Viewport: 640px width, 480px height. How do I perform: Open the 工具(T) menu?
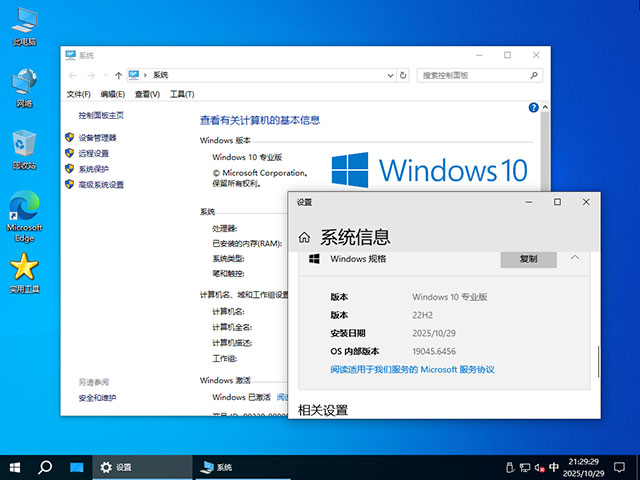pos(182,94)
